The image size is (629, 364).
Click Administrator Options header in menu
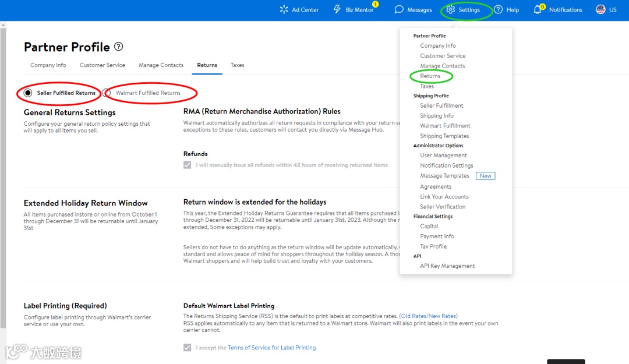(438, 145)
